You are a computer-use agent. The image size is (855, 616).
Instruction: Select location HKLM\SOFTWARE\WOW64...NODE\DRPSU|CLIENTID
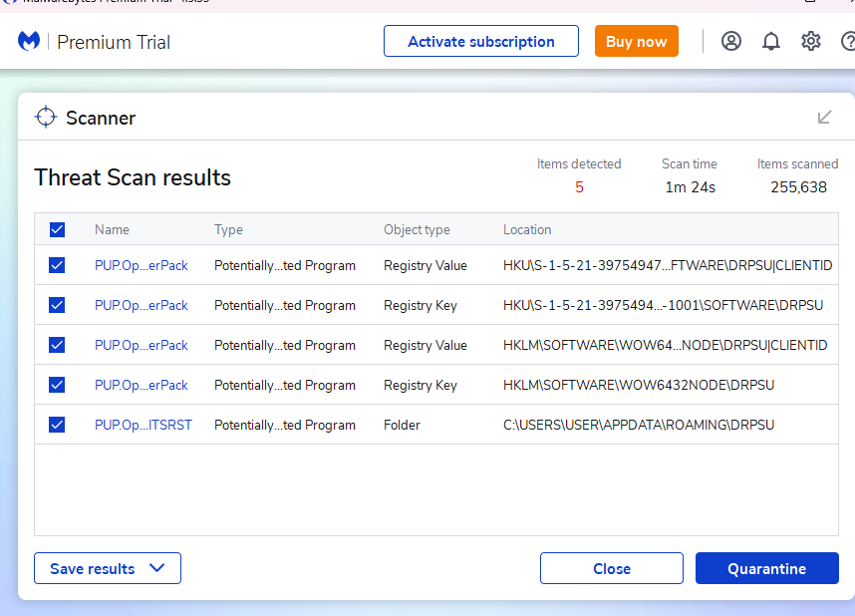pyautogui.click(x=666, y=345)
